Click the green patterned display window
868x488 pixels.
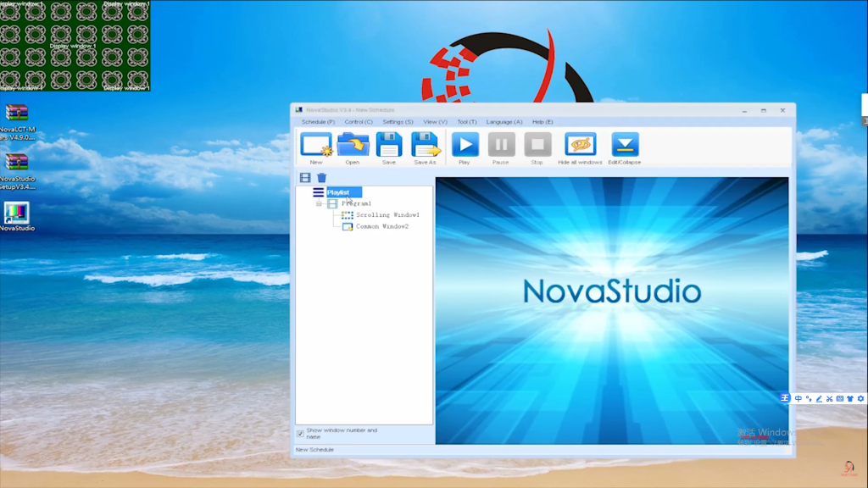pyautogui.click(x=75, y=46)
